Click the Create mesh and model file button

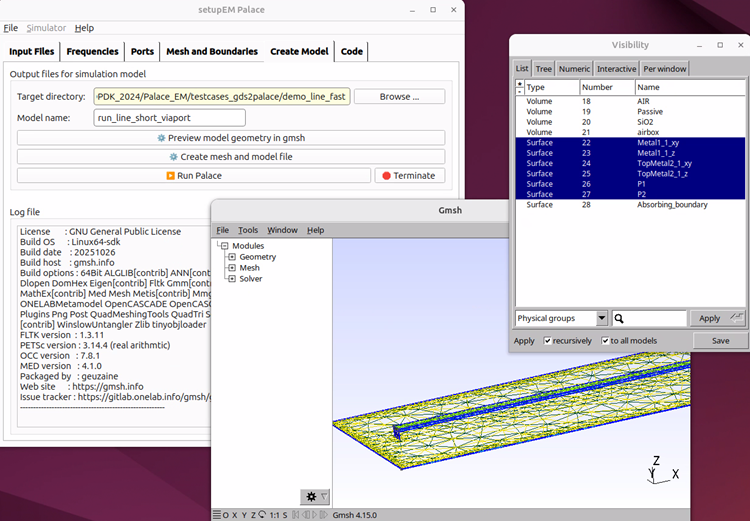coord(231,156)
